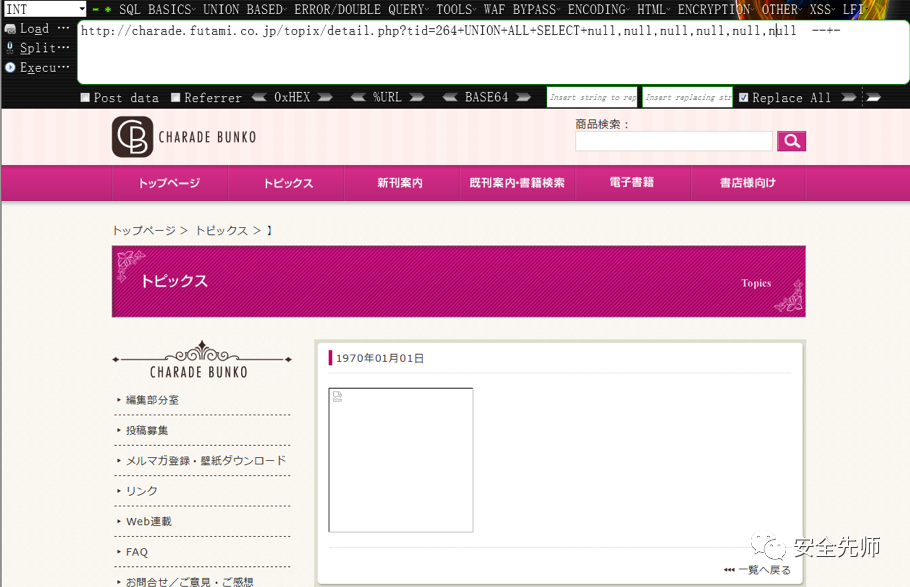Screen dimensions: 910x587
Task: Open FAQ sidebar link
Action: (137, 552)
